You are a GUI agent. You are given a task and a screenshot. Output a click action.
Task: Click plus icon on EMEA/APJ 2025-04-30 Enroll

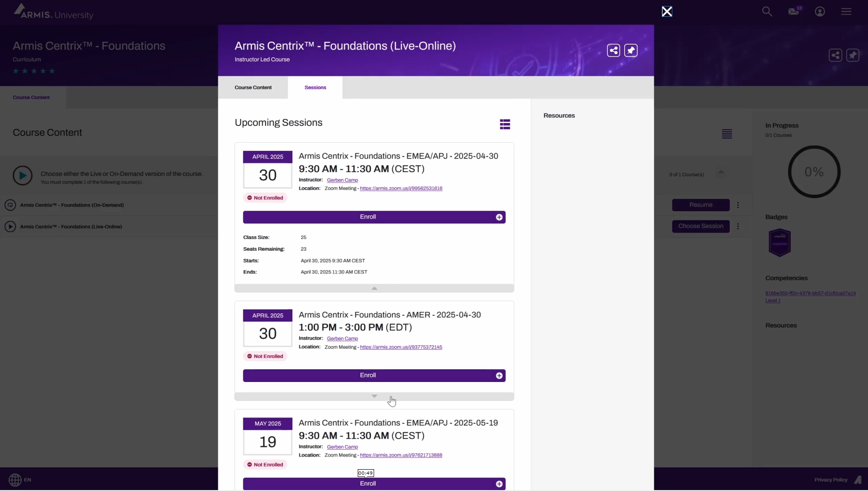(x=499, y=217)
